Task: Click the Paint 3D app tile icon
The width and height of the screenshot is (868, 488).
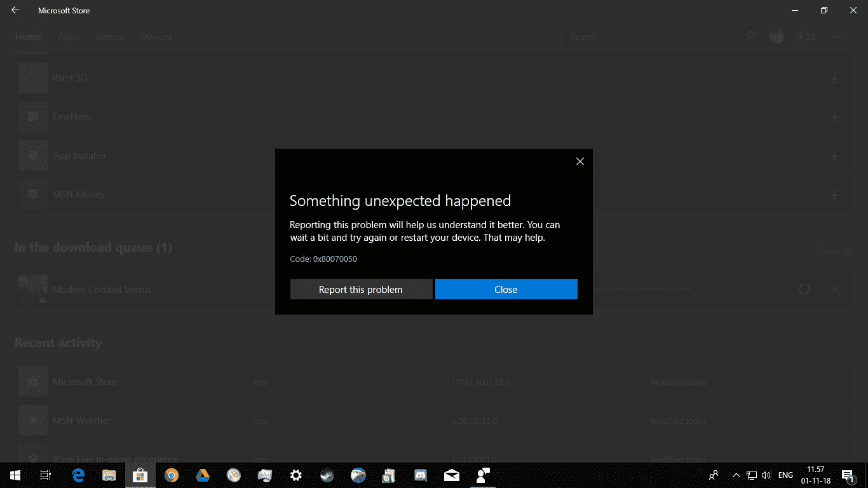Action: click(33, 78)
